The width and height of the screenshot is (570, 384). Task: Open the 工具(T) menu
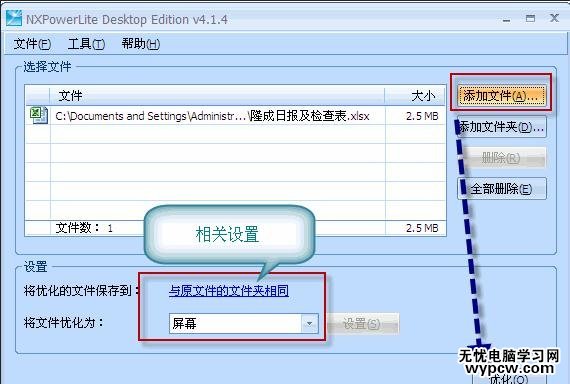(x=87, y=44)
